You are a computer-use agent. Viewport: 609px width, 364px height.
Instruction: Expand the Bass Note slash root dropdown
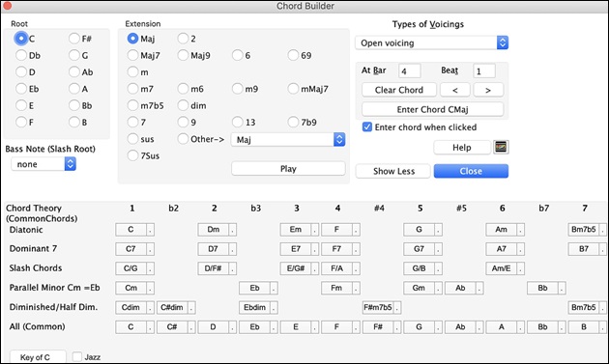43,164
